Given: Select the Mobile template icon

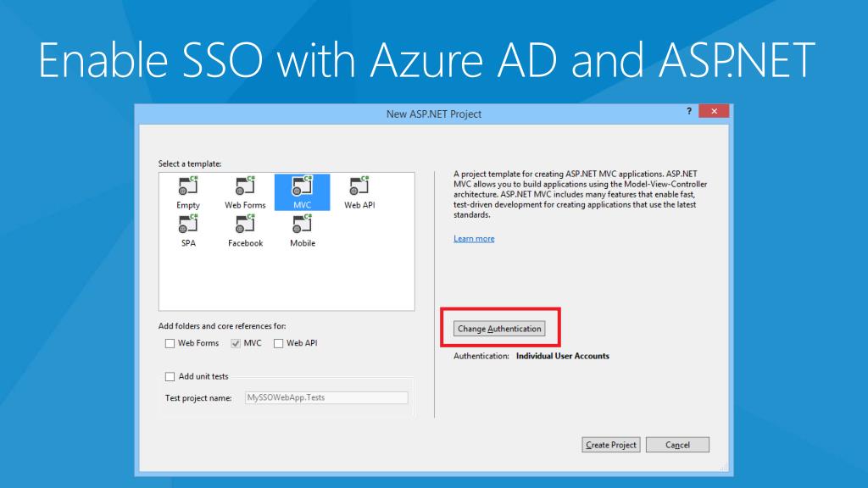Looking at the screenshot, I should point(303,225).
